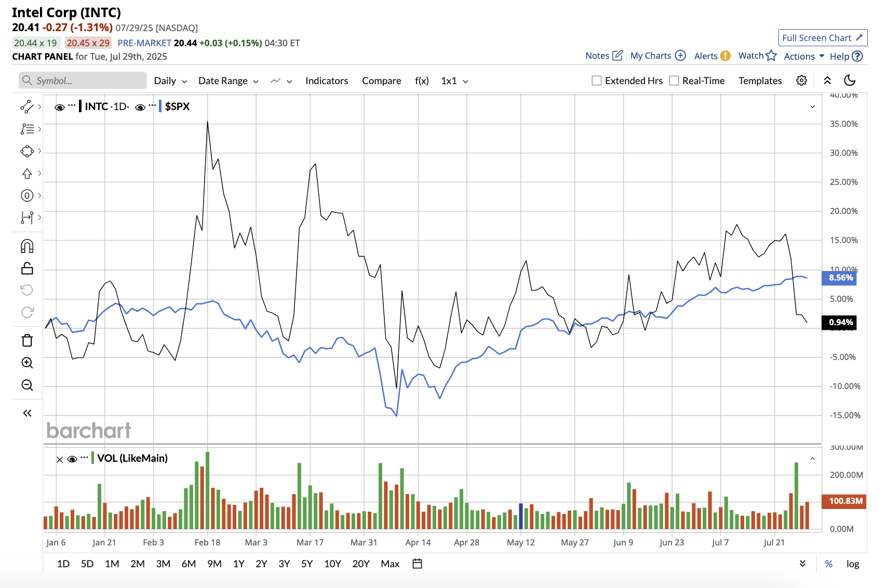This screenshot has height=588, width=888.
Task: Delete drawings with the trash icon
Action: 27,340
